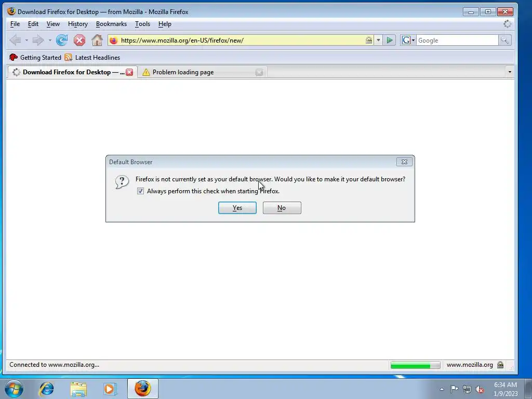Close the Download Firefox for Desktop tab
Viewport: 532px width, 399px height.
(x=129, y=72)
